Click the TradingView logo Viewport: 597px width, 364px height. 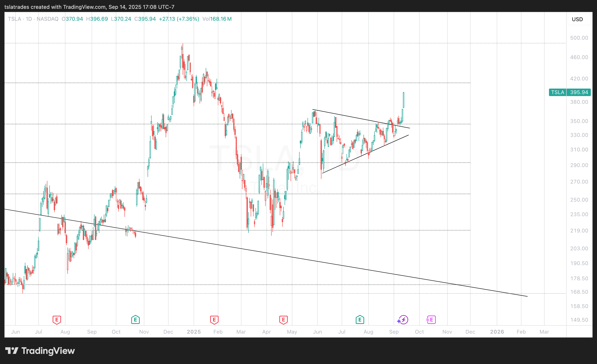pyautogui.click(x=40, y=351)
